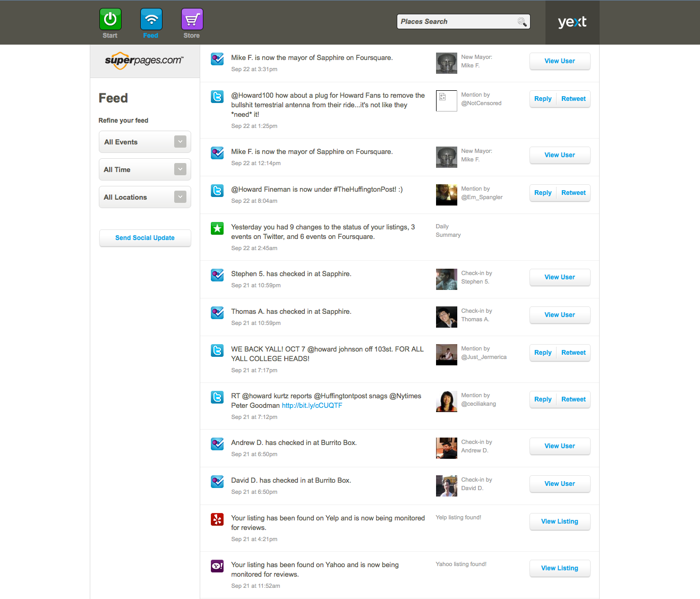
Task: View Listing for the Yelp listing found
Action: pyautogui.click(x=560, y=521)
